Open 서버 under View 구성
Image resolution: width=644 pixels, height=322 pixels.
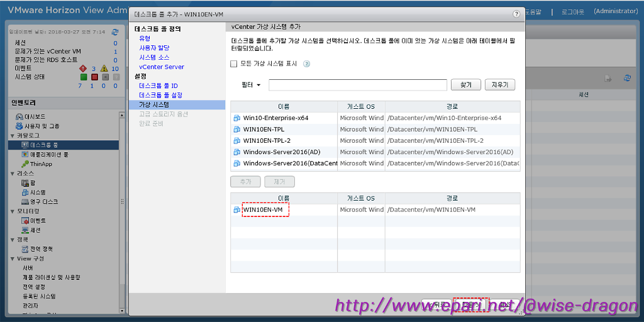click(28, 268)
